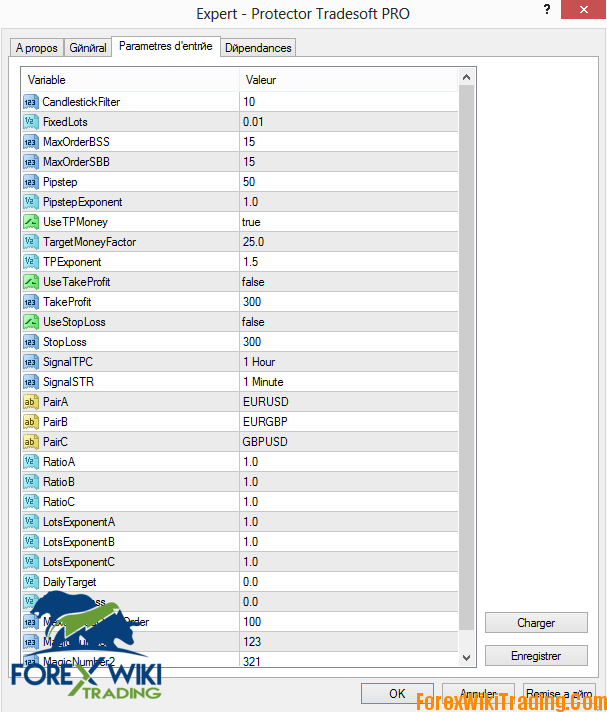607x712 pixels.
Task: Select the MaxOrderBSS variable name
Action: [76, 142]
